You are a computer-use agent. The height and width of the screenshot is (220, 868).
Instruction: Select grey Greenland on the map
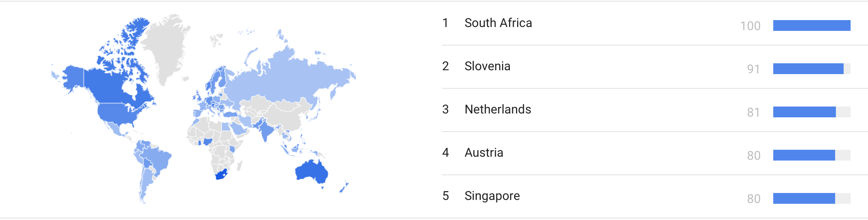click(x=166, y=46)
